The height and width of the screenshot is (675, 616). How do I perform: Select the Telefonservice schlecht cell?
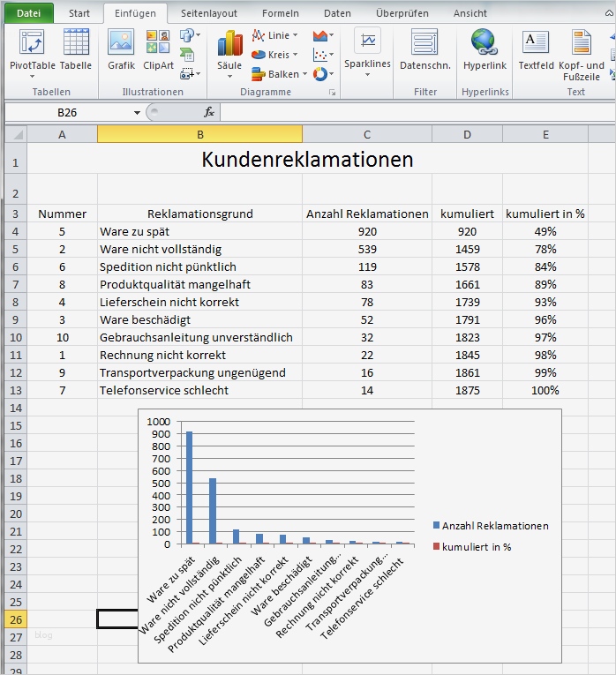click(199, 391)
